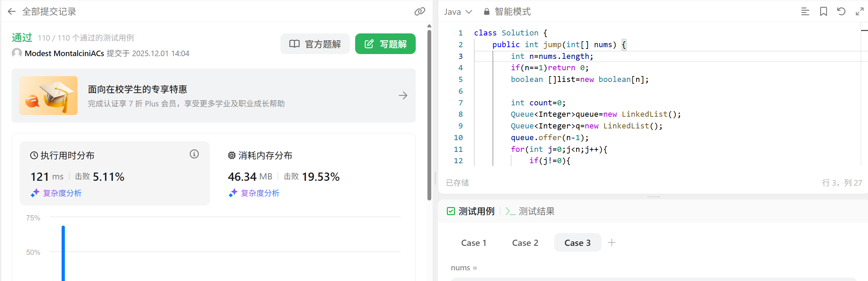Reset code with the undo arrow icon
Image resolution: width=868 pixels, height=281 pixels.
[841, 12]
